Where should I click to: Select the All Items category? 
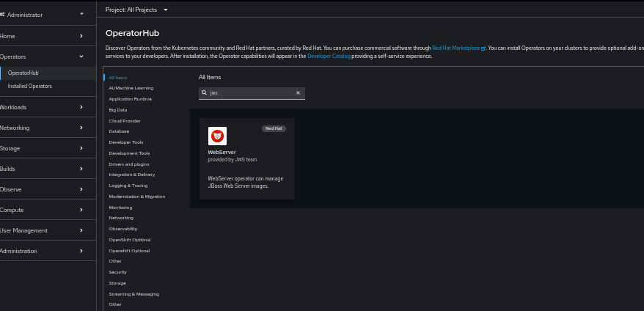(x=118, y=78)
